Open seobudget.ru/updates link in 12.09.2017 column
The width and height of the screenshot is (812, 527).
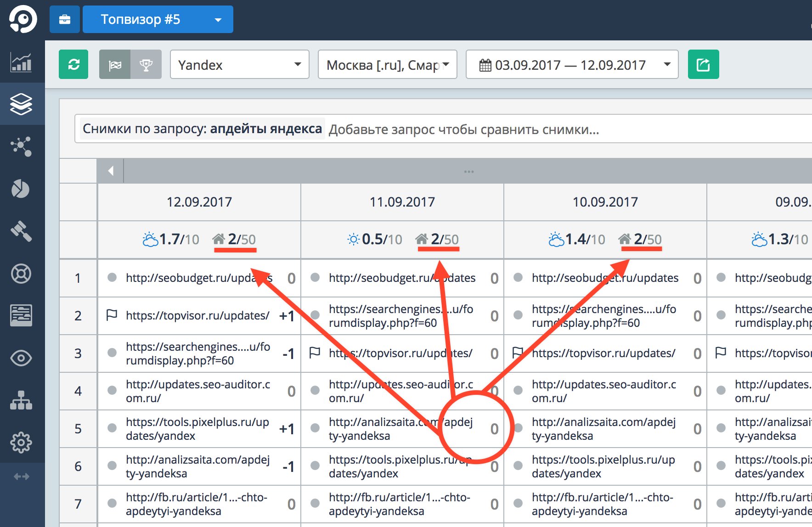point(199,278)
